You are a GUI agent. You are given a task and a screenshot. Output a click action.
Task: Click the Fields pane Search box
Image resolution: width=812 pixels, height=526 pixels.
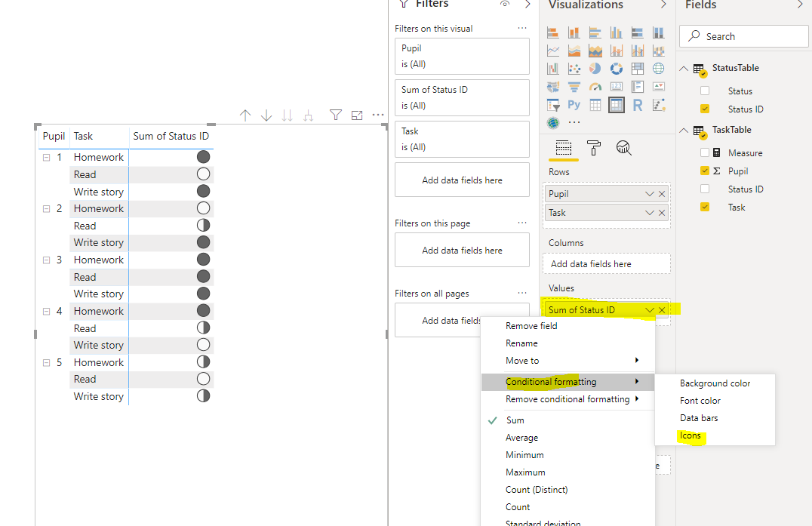[x=743, y=36]
